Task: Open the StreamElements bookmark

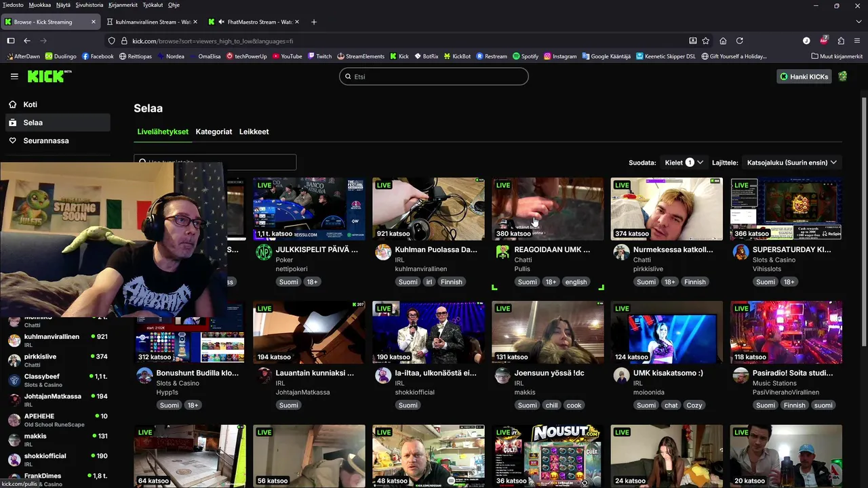Action: click(x=360, y=56)
